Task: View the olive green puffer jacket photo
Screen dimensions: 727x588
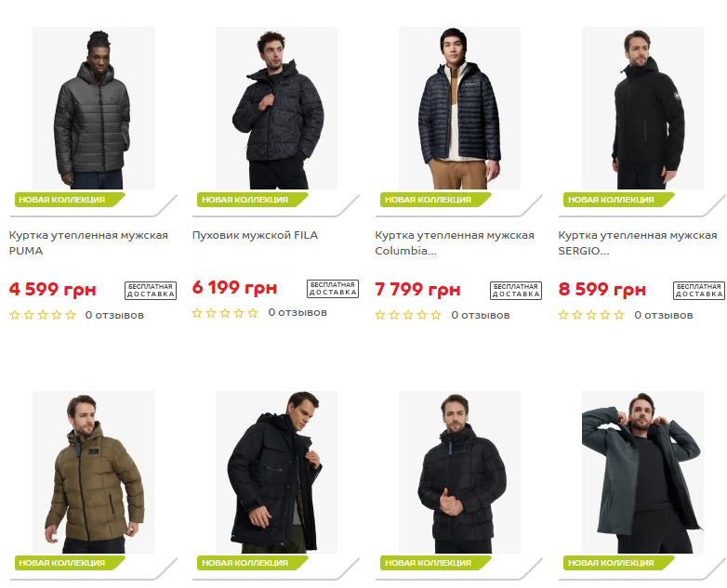Action: click(x=93, y=472)
